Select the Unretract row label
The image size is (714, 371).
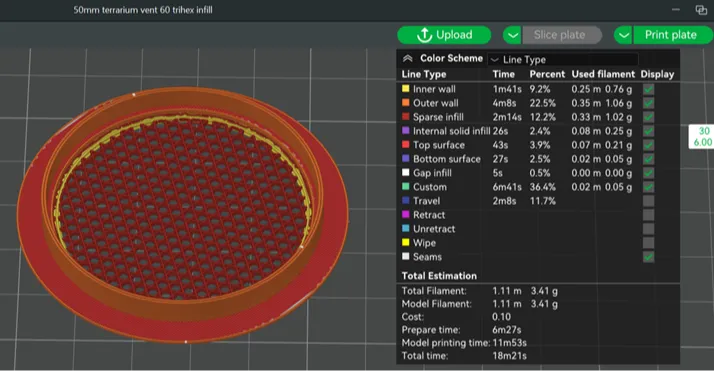(434, 229)
